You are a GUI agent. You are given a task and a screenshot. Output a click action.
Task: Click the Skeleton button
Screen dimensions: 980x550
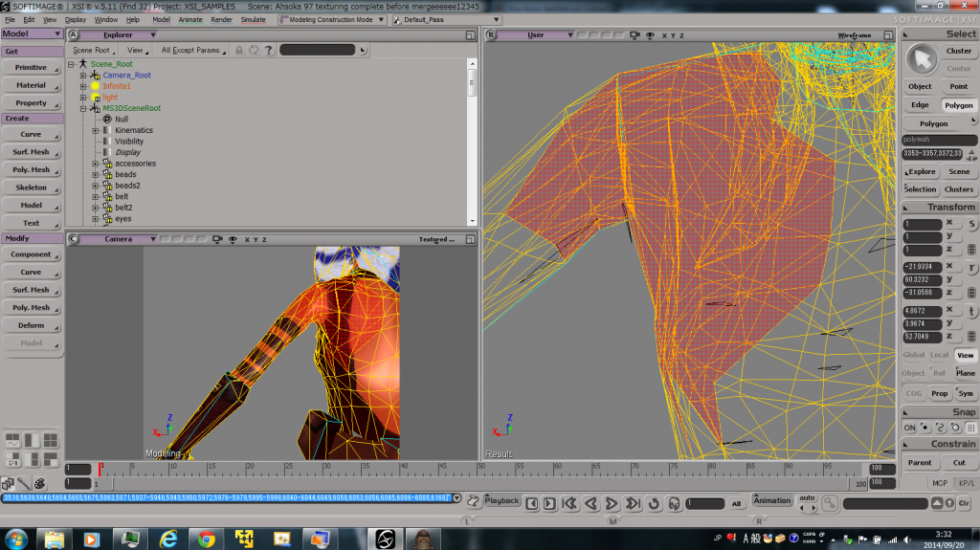(32, 187)
